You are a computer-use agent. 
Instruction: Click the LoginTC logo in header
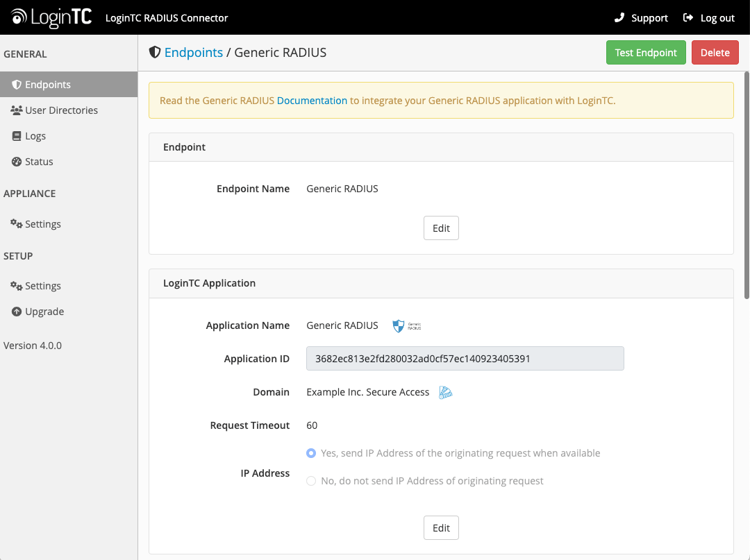point(51,17)
